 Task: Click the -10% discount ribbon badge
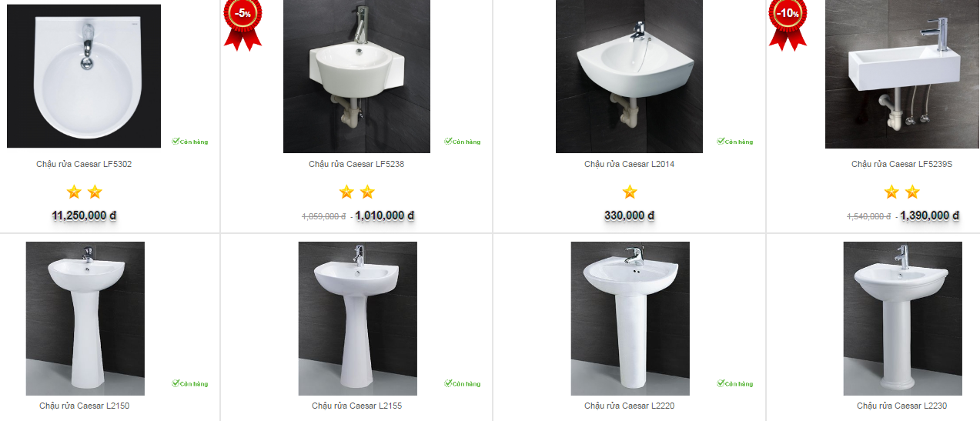[788, 25]
